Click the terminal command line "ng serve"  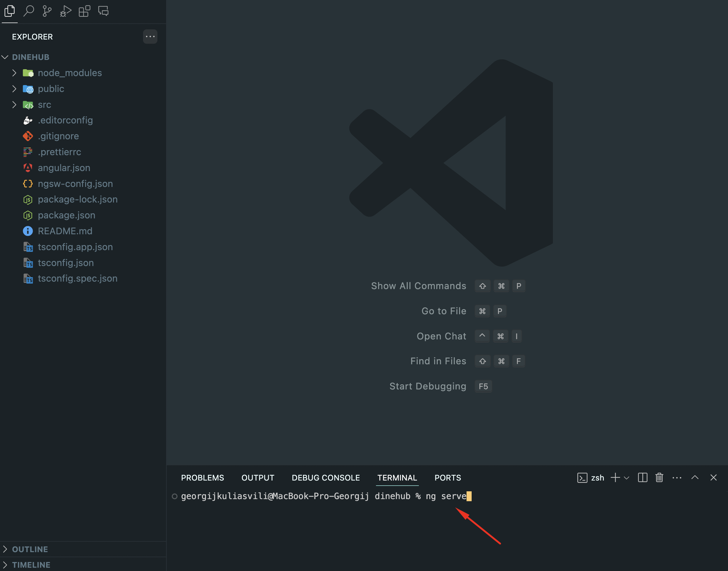coord(446,496)
